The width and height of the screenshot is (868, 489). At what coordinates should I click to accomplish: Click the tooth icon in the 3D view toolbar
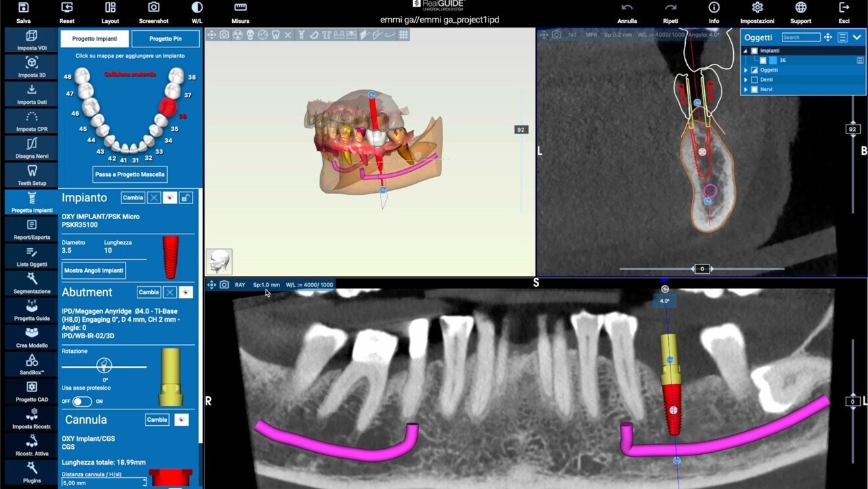click(276, 35)
